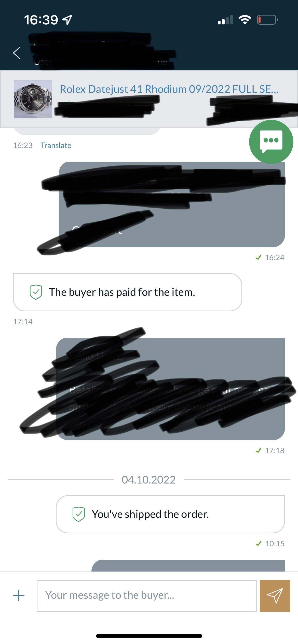Viewport: 298px width, 644px height.
Task: Open the Rolex Datejust watch thumbnail
Action: click(x=33, y=99)
